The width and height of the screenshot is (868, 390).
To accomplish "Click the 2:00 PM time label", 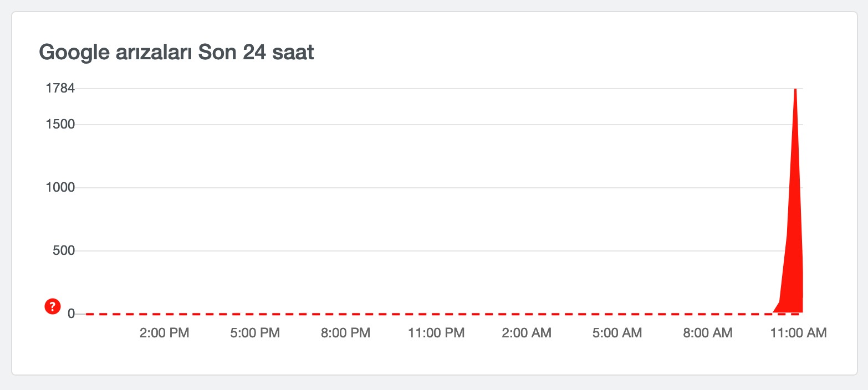I will pos(165,333).
